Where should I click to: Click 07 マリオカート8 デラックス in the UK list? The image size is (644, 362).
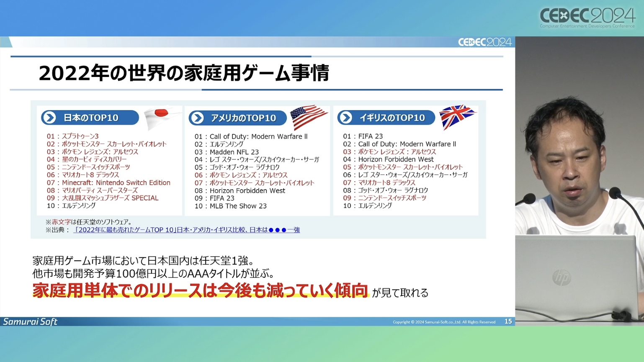point(379,182)
